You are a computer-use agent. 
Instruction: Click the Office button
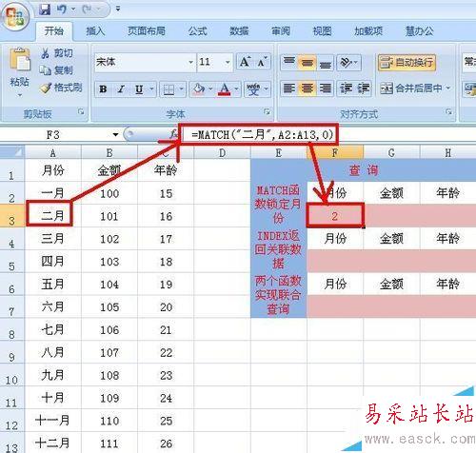pos(15,16)
